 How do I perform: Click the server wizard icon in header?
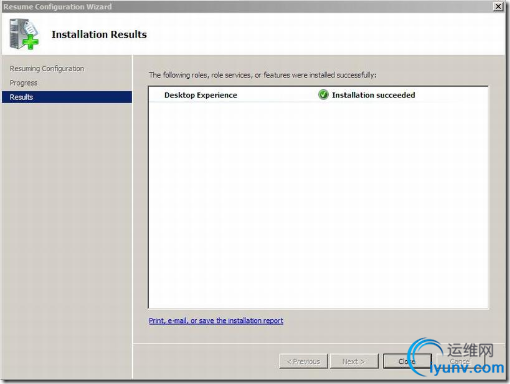pyautogui.click(x=24, y=34)
